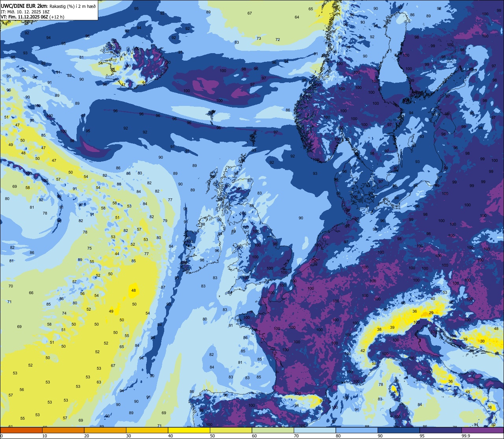The height and width of the screenshot is (439, 504).
Task: Click the '73' humidity value in Norwegian Sea
Action: pyautogui.click(x=259, y=38)
